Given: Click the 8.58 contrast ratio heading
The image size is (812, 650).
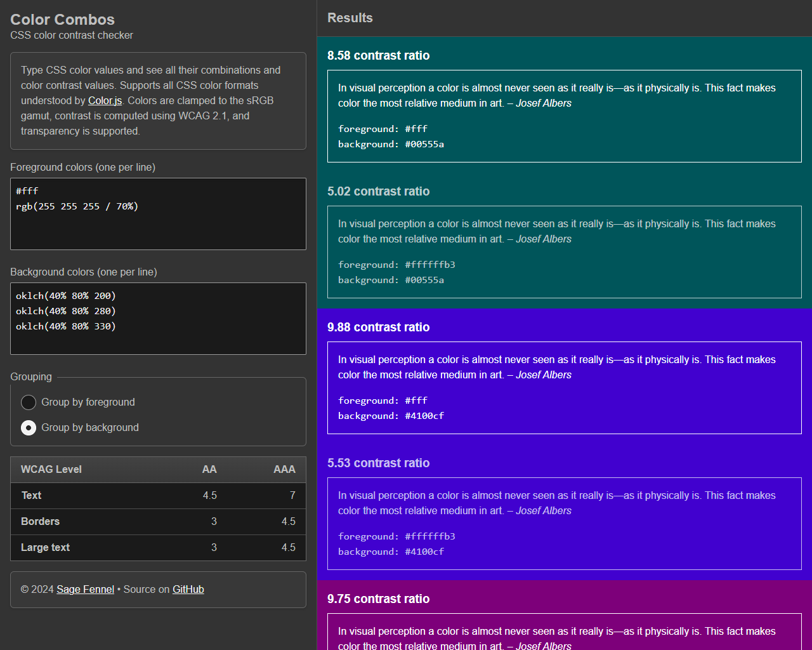Looking at the screenshot, I should tap(379, 55).
